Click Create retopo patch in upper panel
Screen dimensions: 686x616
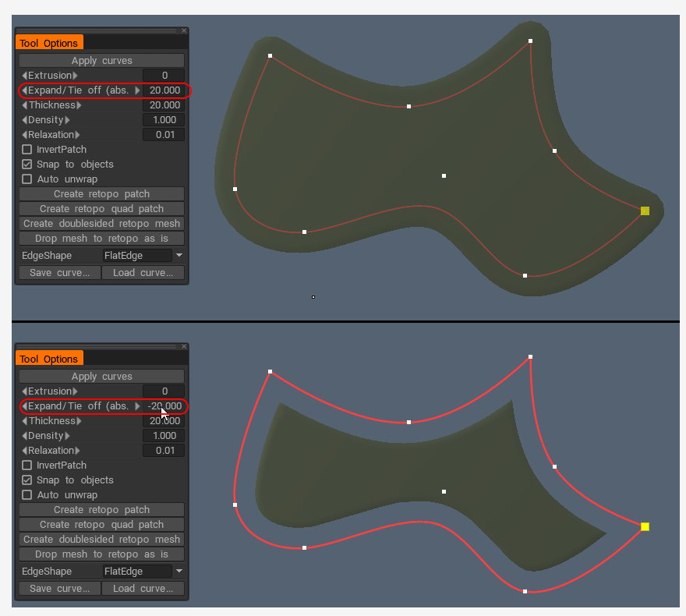(101, 194)
